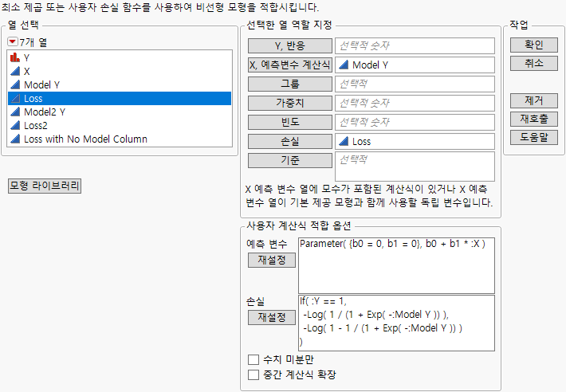Assign column with X, 예측변수 계산식 button
The image size is (566, 392).
point(289,65)
